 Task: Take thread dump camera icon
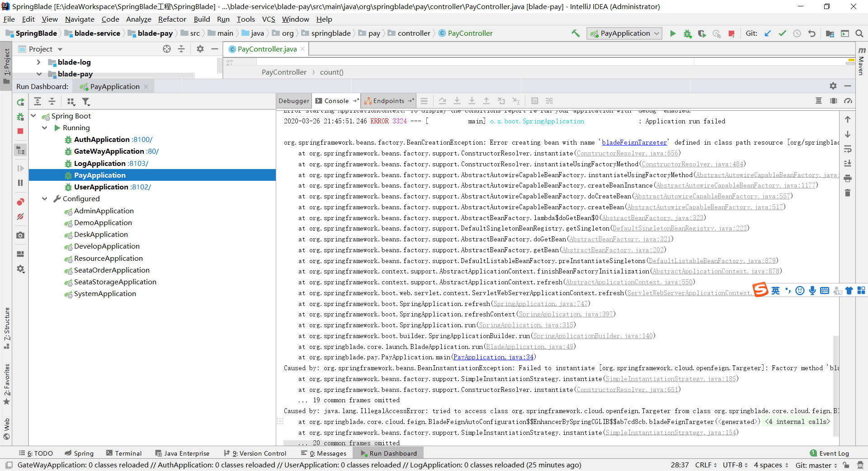(20, 235)
